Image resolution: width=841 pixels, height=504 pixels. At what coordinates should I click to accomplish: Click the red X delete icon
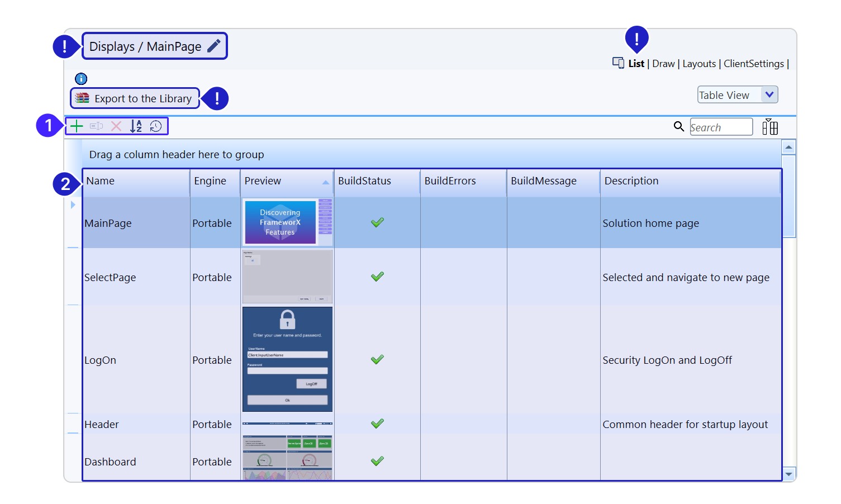click(x=116, y=126)
